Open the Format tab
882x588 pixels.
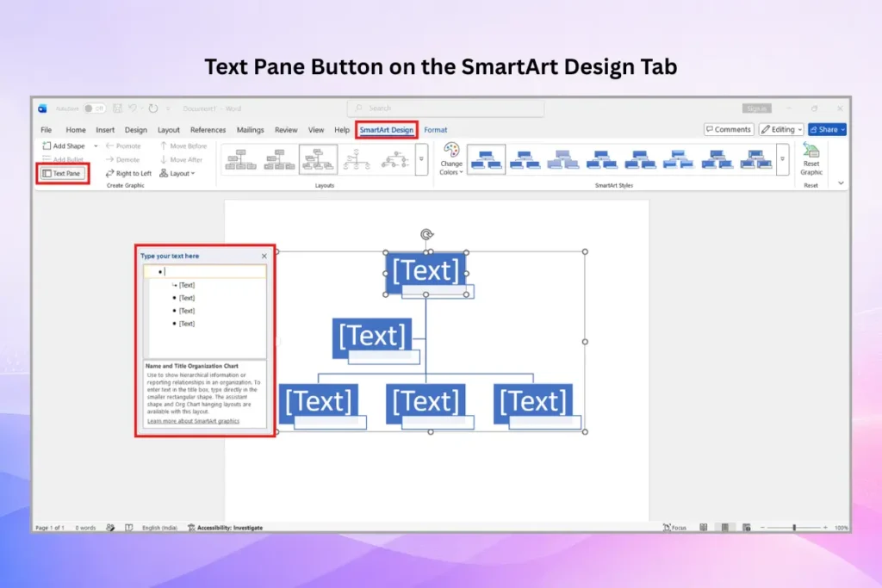435,130
